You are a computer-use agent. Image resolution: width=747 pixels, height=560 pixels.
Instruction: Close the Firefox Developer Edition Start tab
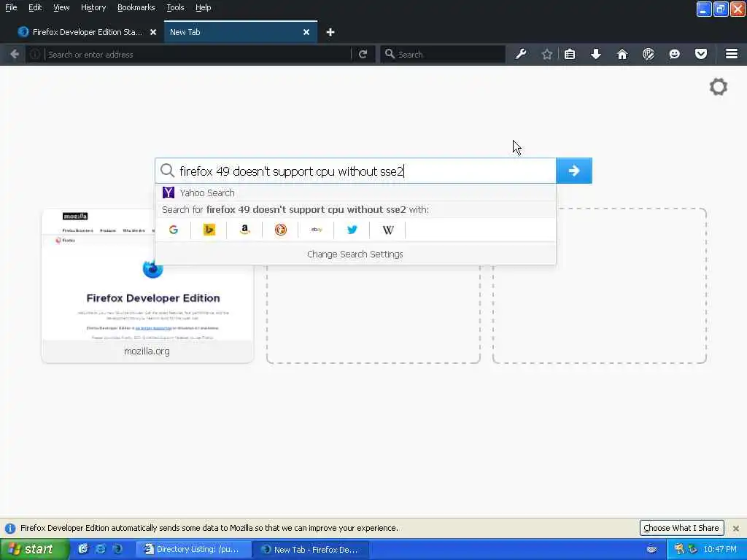click(153, 32)
